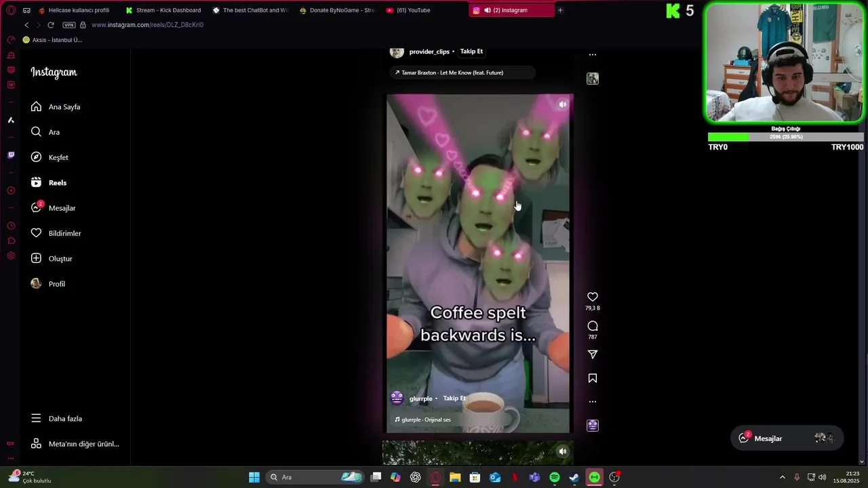
Task: Open Mesajlar in the left sidebar
Action: (53, 208)
